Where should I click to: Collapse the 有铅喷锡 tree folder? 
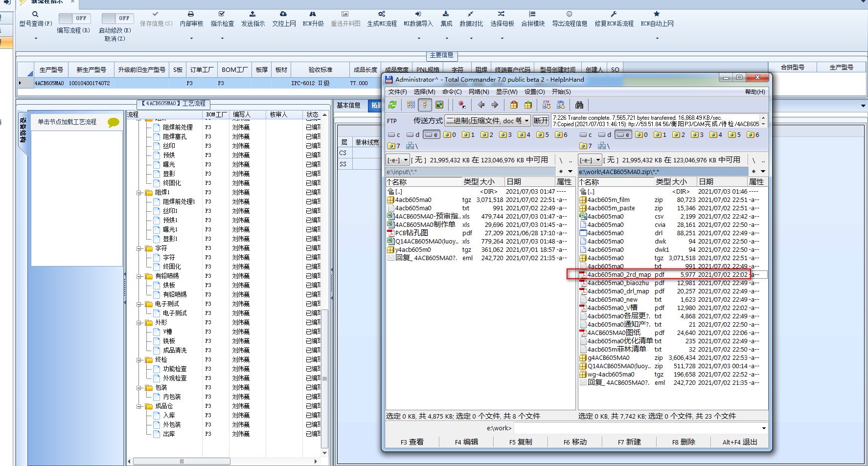(x=139, y=276)
